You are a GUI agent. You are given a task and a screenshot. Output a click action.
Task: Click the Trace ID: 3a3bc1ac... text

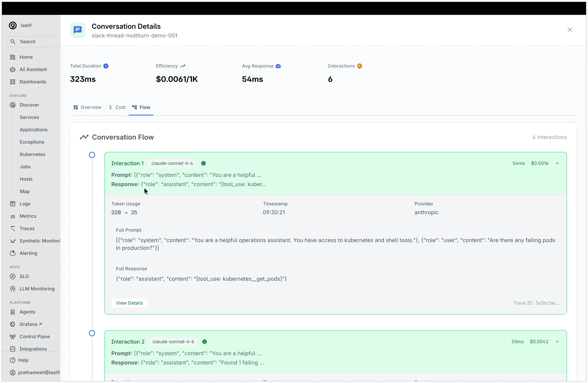point(537,303)
